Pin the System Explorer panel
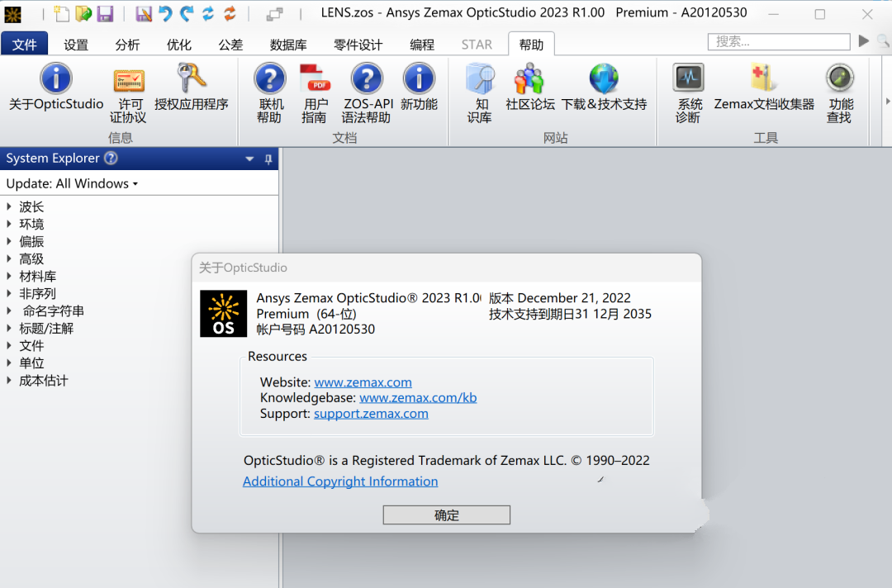This screenshot has height=588, width=892. pyautogui.click(x=268, y=159)
